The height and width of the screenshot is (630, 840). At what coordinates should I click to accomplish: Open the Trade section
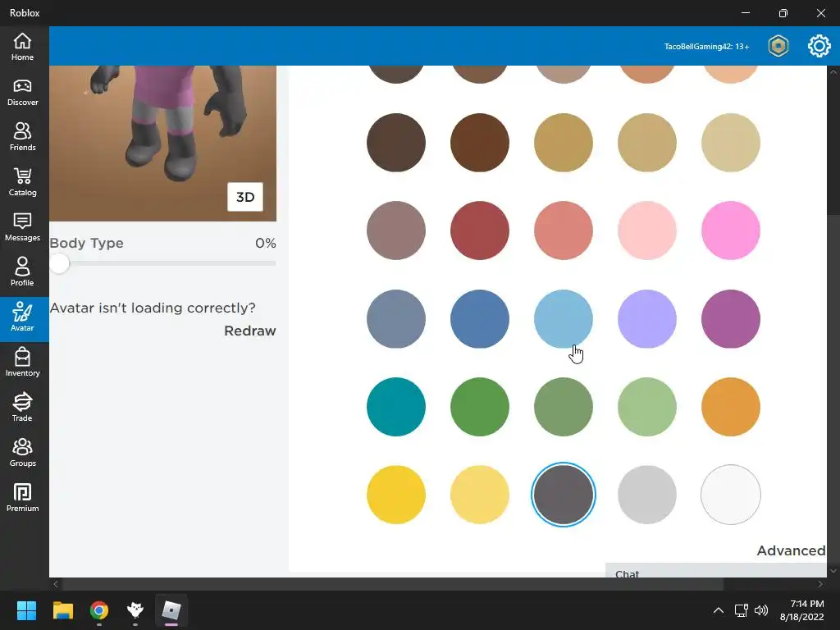[x=22, y=408]
